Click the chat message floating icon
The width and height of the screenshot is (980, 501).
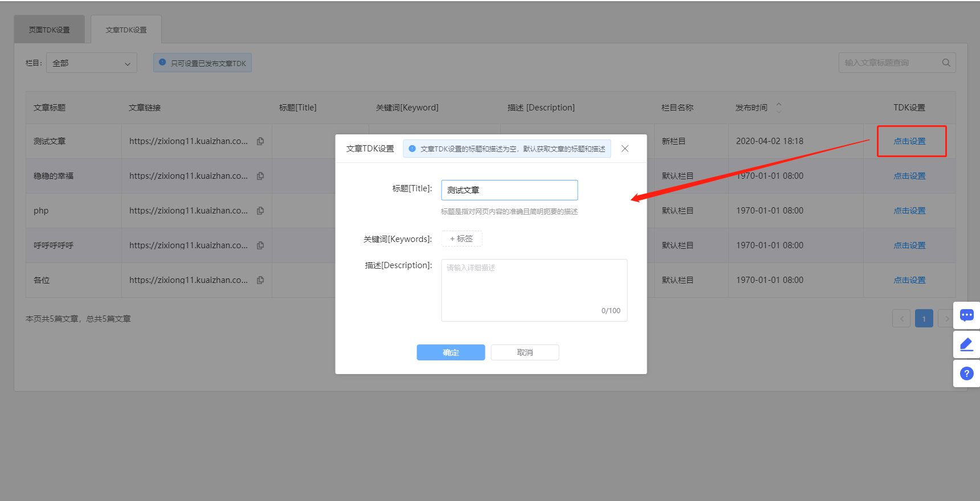tap(966, 315)
